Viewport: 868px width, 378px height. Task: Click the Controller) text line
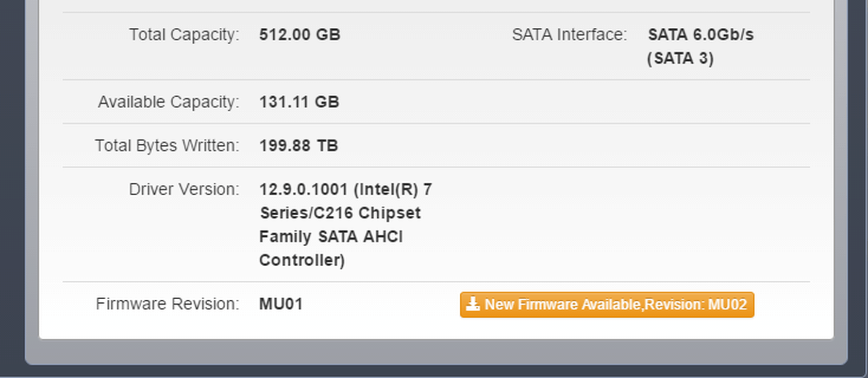[x=302, y=260]
